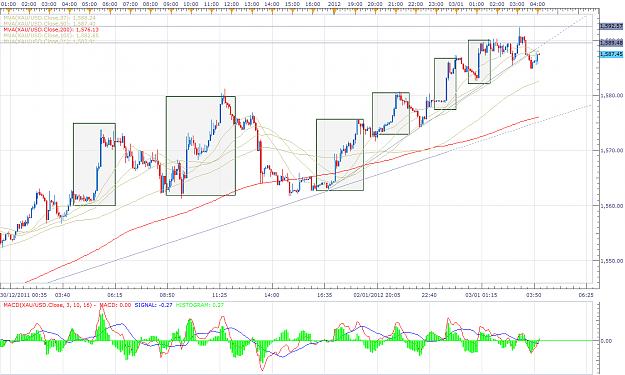Click the blue SIGNAL: -0.27 label
The width and height of the screenshot is (625, 375).
tap(153, 305)
